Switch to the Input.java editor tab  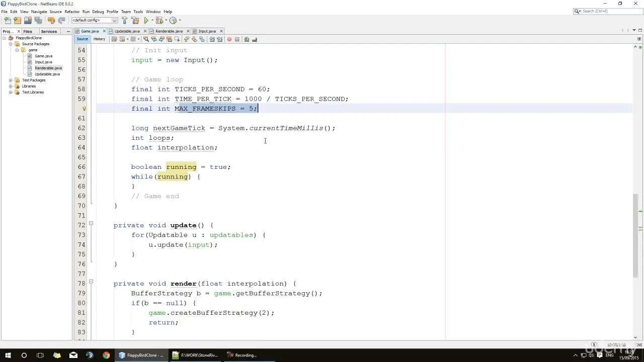coord(207,31)
